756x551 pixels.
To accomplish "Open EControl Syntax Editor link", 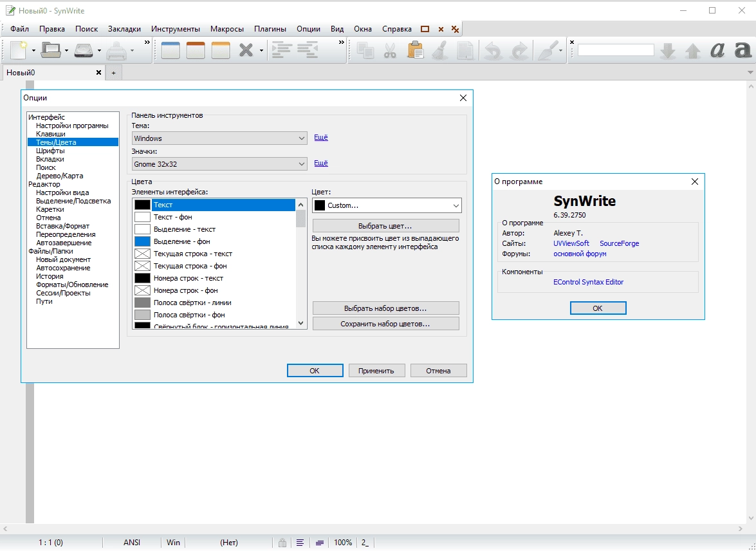I will pyautogui.click(x=588, y=282).
